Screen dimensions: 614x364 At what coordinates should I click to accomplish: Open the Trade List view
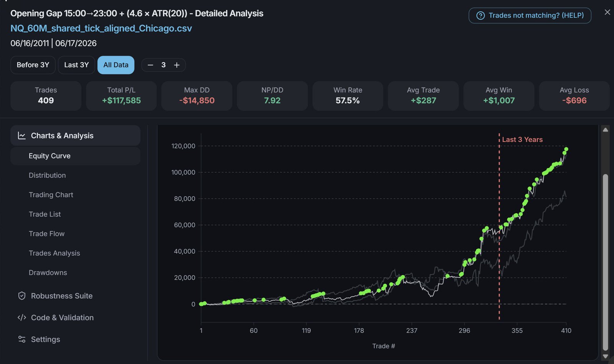(75, 214)
